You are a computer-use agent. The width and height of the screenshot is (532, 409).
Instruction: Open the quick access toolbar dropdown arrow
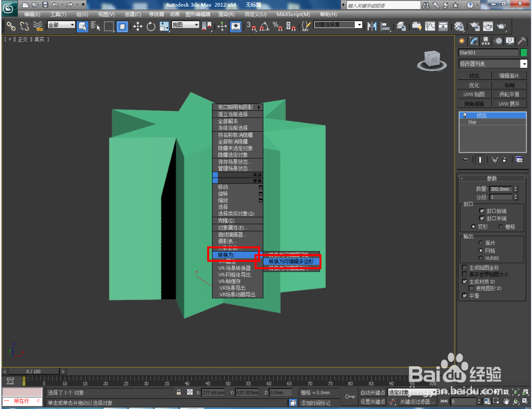pos(83,5)
